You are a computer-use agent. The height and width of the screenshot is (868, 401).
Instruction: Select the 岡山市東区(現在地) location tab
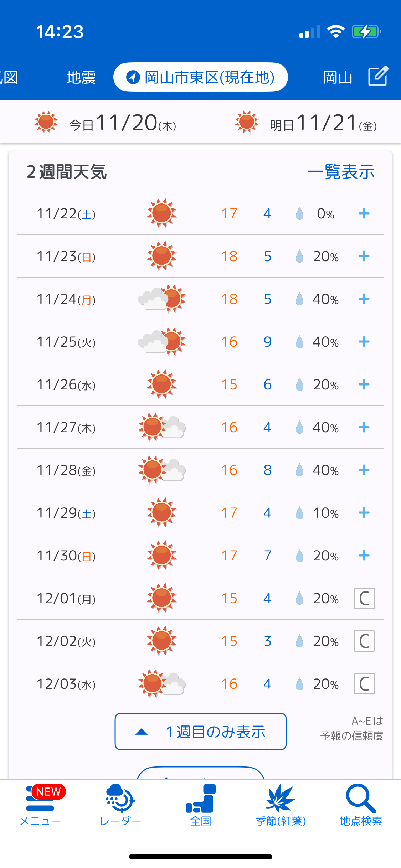[x=201, y=77]
